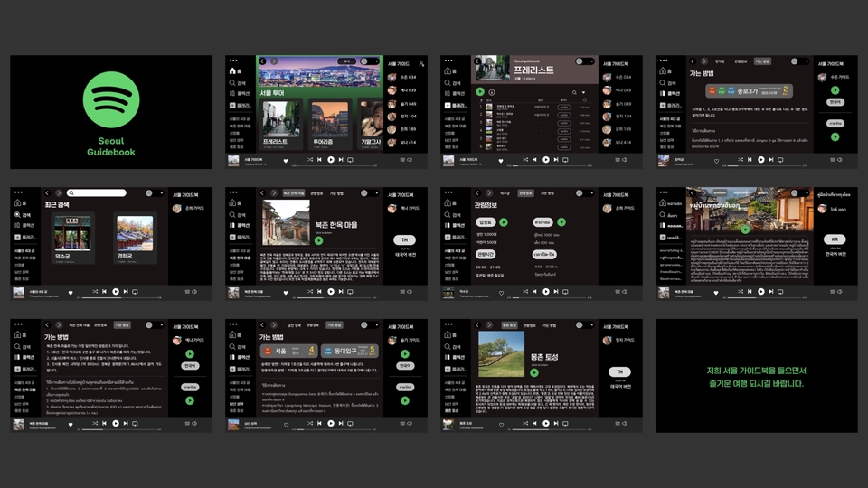This screenshot has width=868, height=488.
Task: Click player bar play button in 최근 검색 screen
Action: (116, 292)
